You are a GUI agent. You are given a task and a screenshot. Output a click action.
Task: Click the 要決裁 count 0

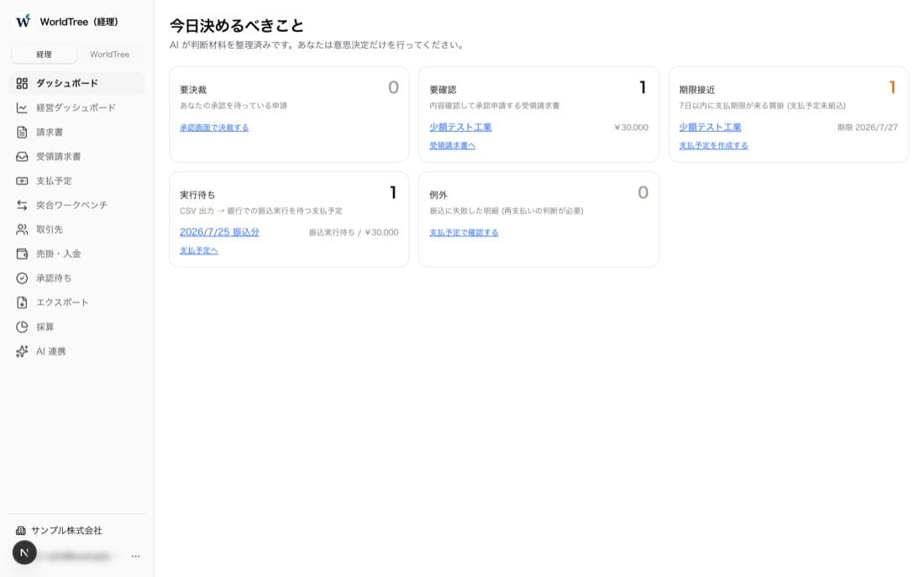click(393, 88)
